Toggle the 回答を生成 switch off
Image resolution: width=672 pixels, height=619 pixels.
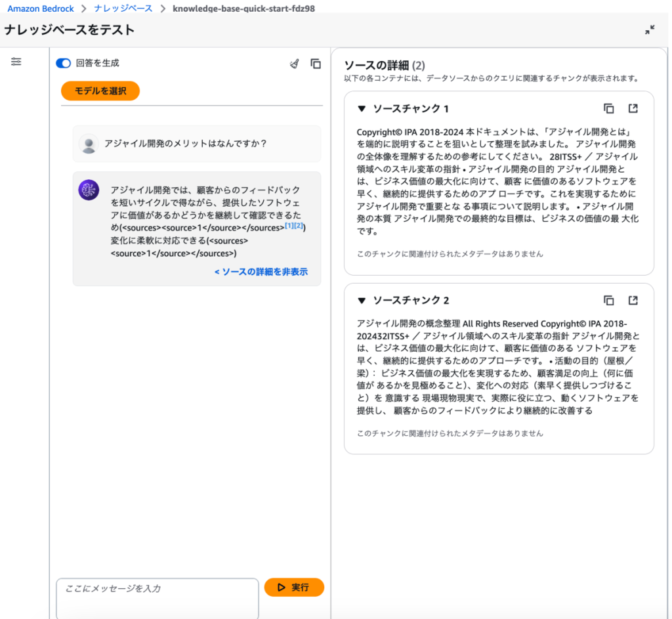point(64,64)
